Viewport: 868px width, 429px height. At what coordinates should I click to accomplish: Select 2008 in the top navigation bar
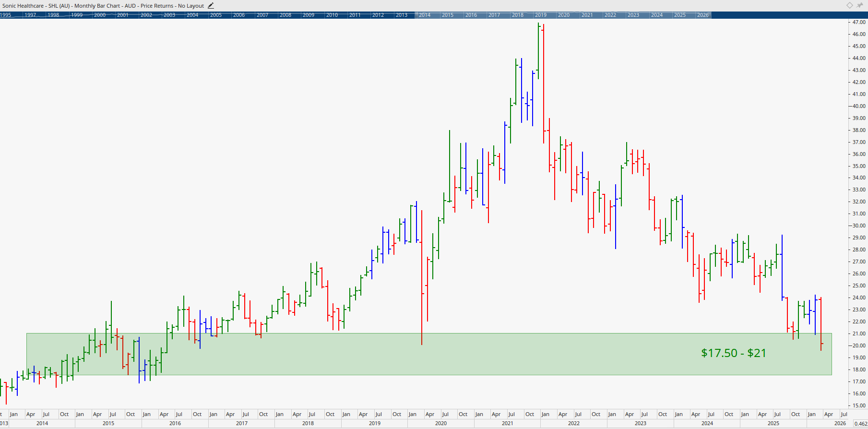pos(285,15)
